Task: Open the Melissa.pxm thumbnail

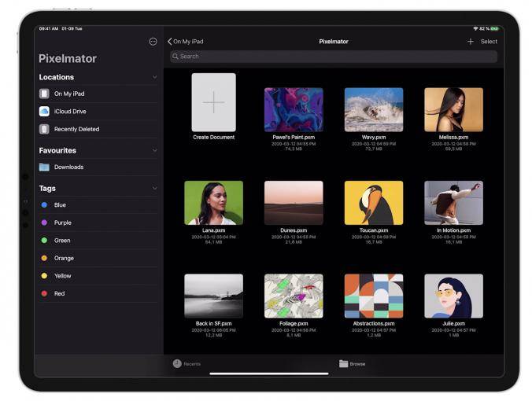Action: click(453, 109)
